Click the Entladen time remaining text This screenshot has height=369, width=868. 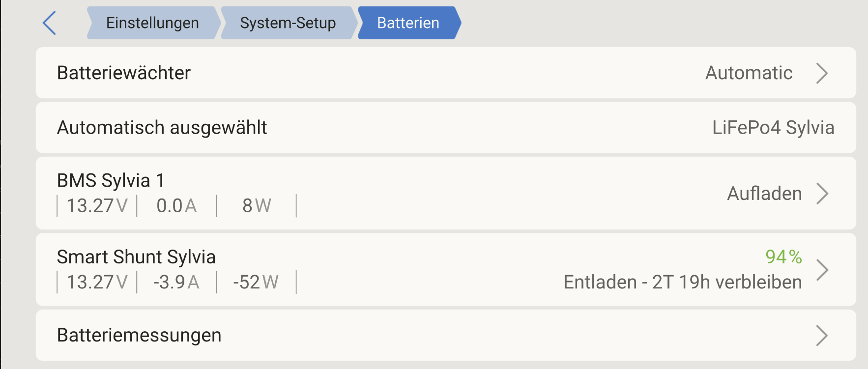[x=682, y=282]
